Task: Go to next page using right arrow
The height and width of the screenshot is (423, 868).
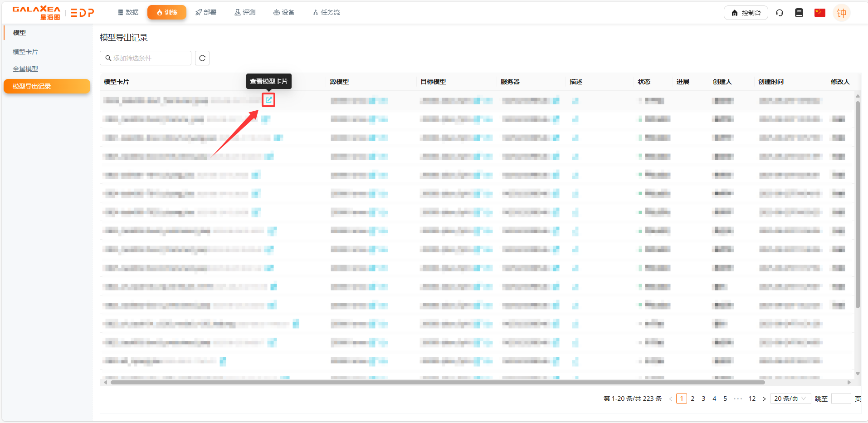Action: (764, 399)
